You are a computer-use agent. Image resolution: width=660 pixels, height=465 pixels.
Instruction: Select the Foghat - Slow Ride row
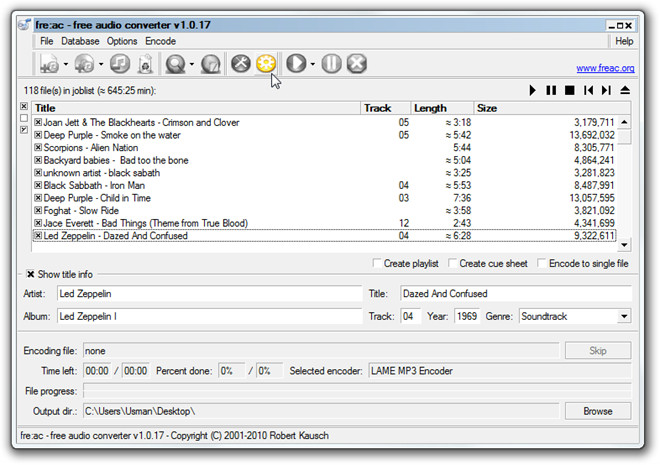(x=324, y=210)
